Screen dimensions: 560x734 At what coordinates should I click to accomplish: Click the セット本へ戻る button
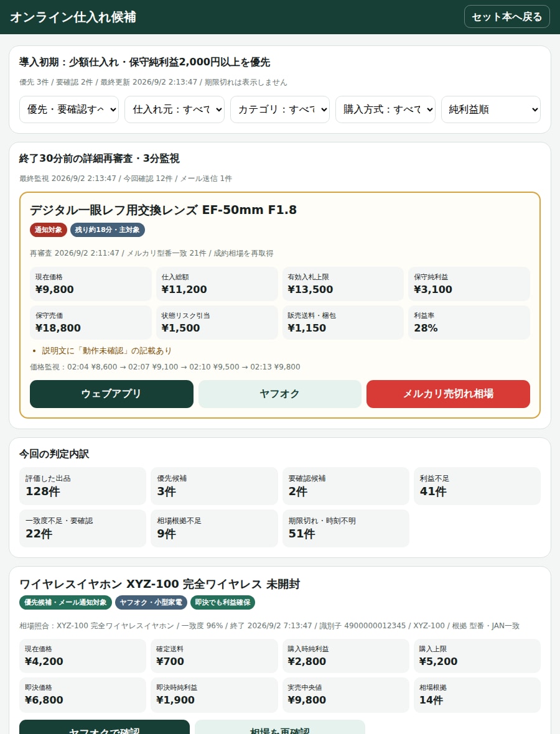pos(506,17)
